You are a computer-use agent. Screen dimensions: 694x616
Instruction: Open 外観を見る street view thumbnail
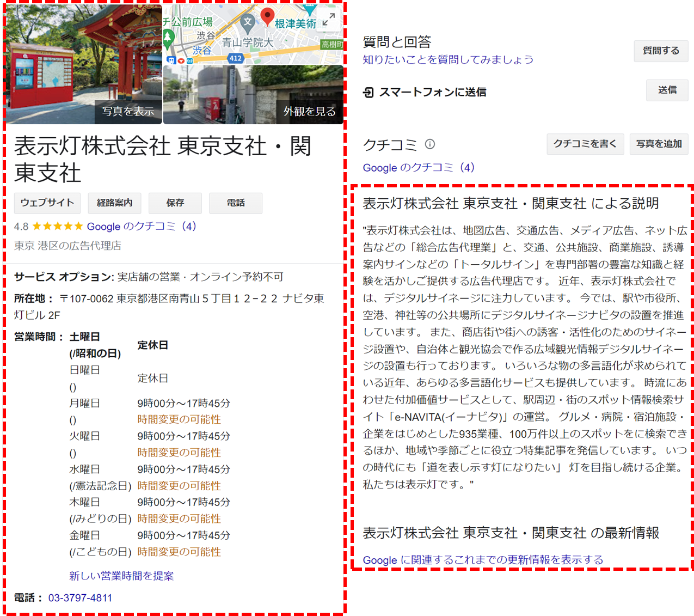[253, 95]
